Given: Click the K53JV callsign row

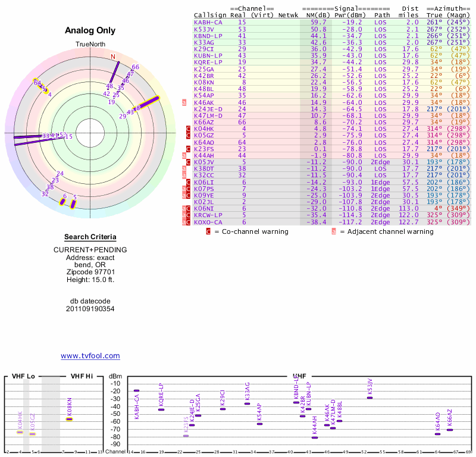Looking at the screenshot, I should coord(204,29).
